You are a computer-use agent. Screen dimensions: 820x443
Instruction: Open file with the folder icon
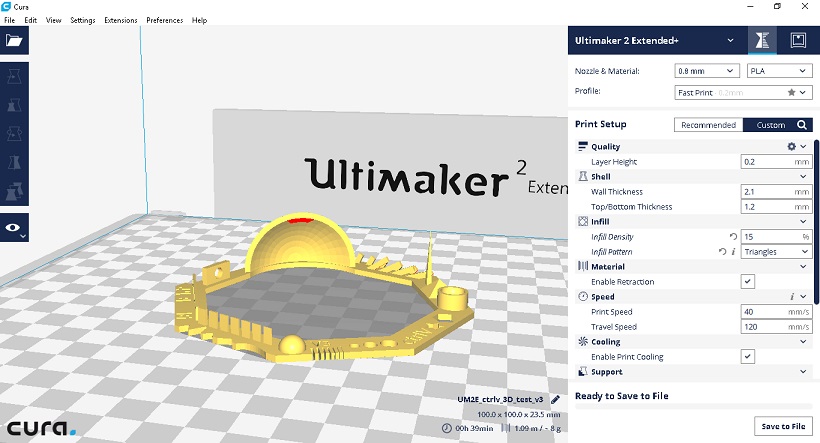(14, 40)
